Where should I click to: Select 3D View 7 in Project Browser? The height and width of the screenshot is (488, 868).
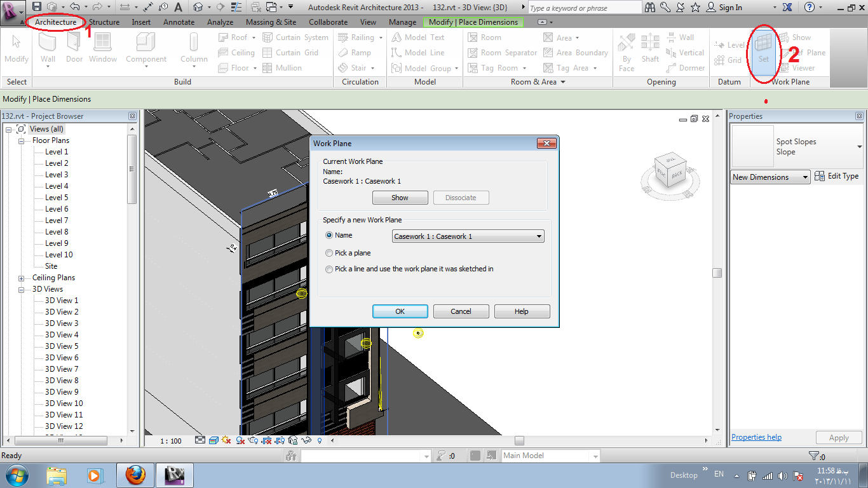coord(62,369)
